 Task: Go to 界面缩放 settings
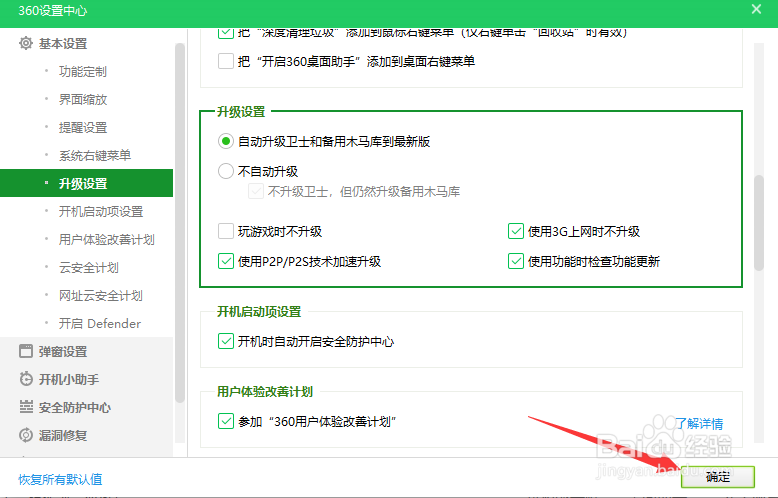tap(82, 99)
